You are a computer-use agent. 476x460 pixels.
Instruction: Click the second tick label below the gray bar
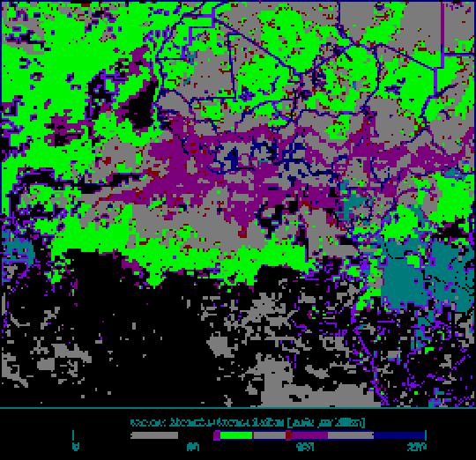[x=193, y=447]
